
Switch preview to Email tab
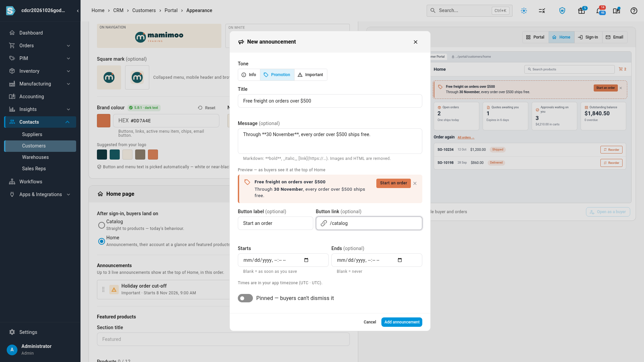[615, 37]
